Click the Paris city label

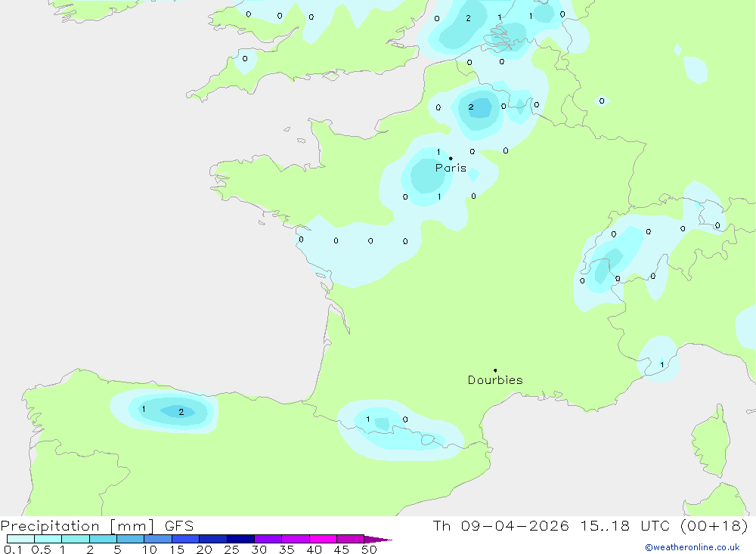[451, 168]
